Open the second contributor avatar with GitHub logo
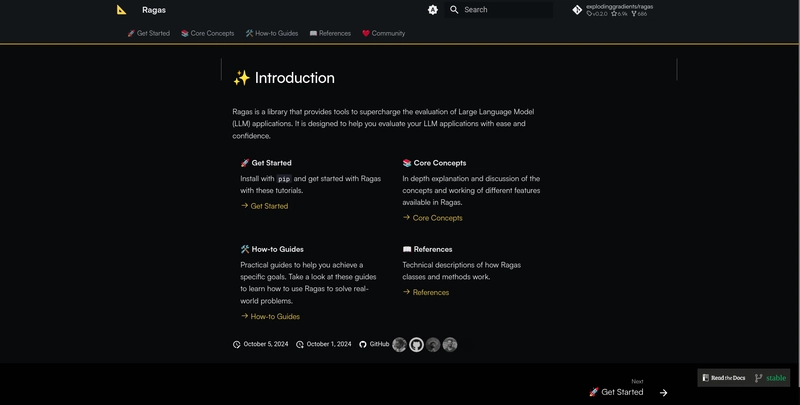This screenshot has width=800, height=405. point(416,345)
